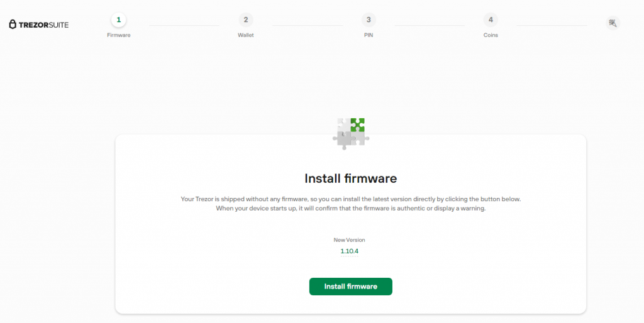Select step 4 Coins circle
The image size is (644, 323).
click(491, 19)
